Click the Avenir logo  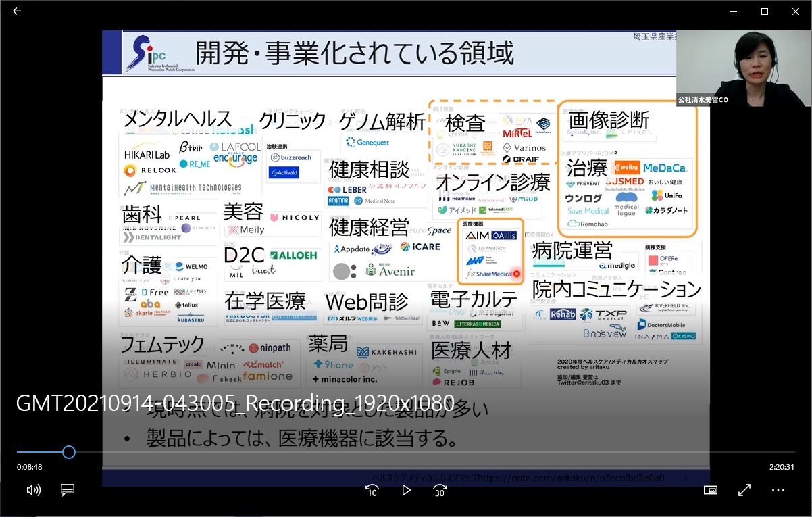coord(390,270)
